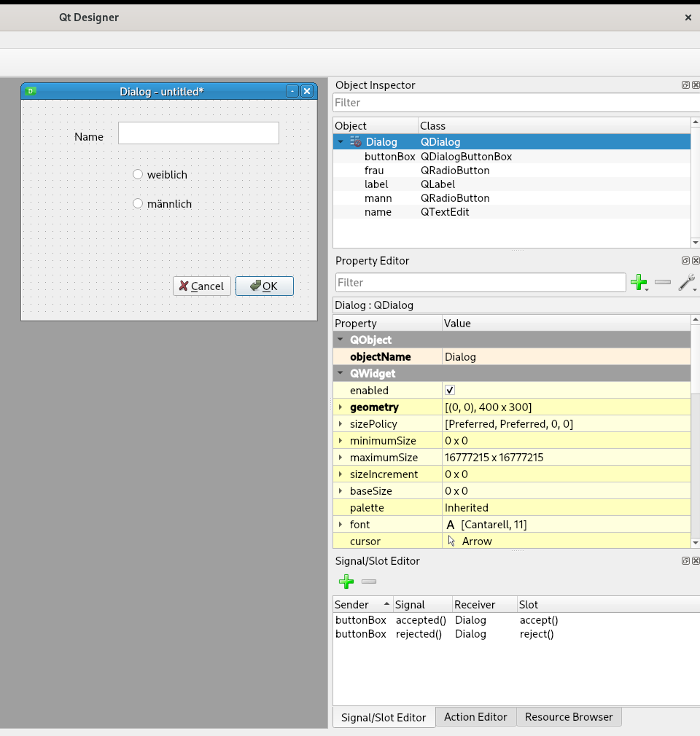Select frau in the Object Inspector tree

(x=374, y=171)
